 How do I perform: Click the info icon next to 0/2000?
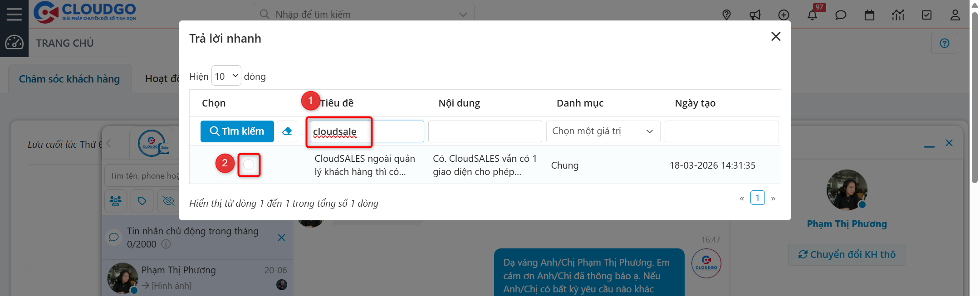(166, 244)
